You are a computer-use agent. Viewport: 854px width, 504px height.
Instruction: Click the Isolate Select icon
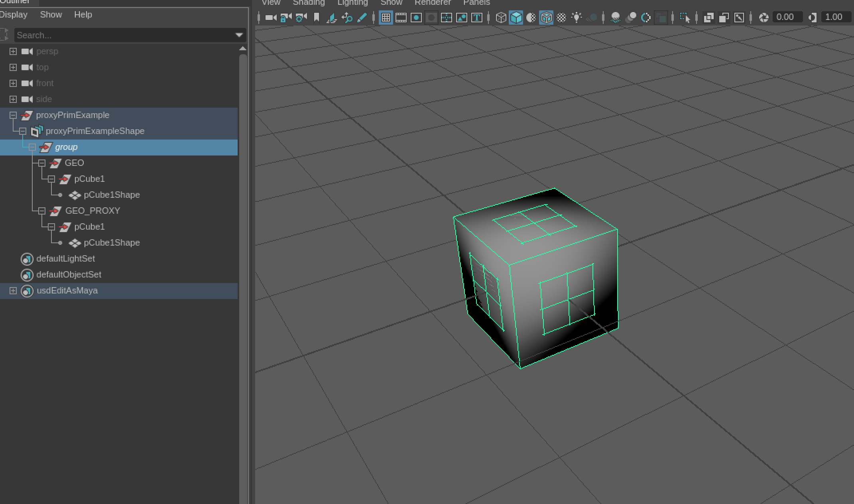(685, 18)
